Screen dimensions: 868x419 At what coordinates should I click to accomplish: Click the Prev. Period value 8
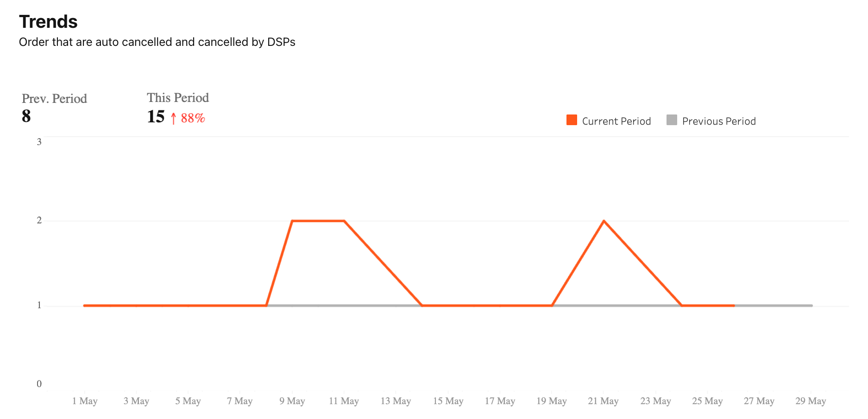click(26, 116)
